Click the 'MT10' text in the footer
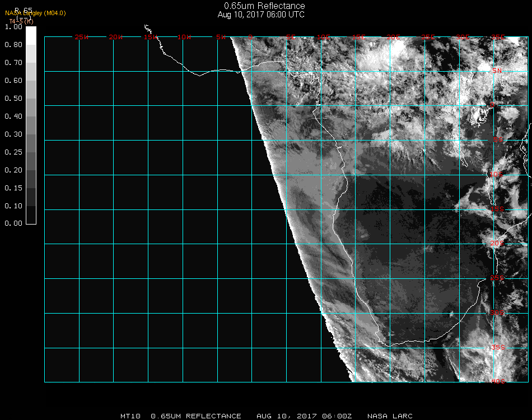 click(130, 416)
